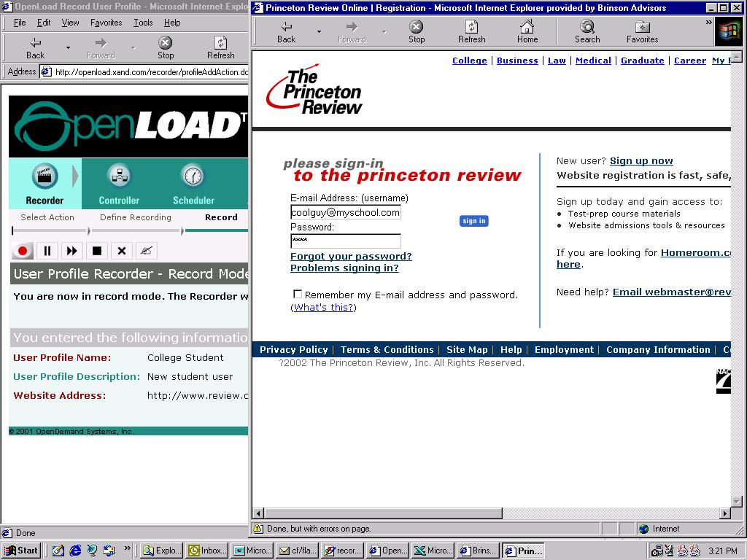Switch to the Inbox taskbar button
Viewport: 747px width, 560px height.
(207, 551)
